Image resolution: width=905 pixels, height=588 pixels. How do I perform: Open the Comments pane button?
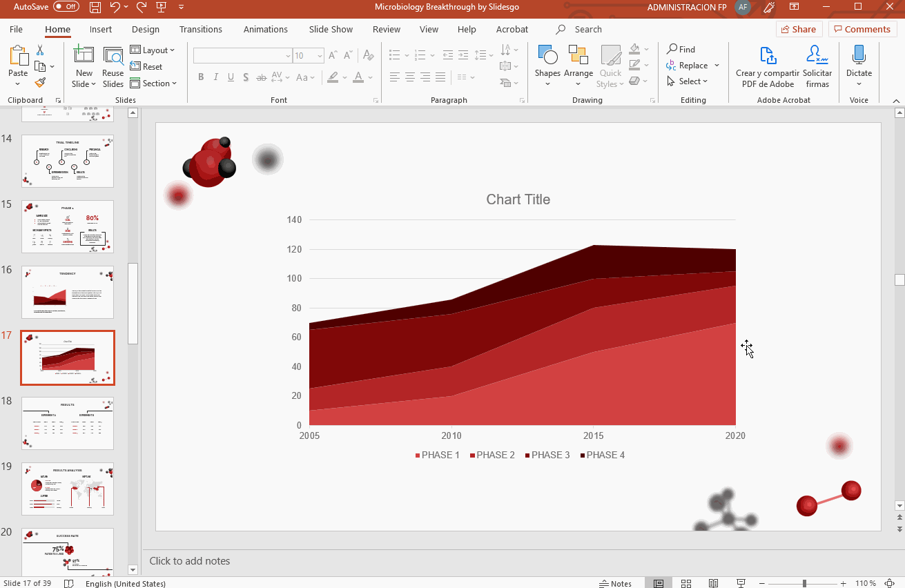pyautogui.click(x=862, y=29)
